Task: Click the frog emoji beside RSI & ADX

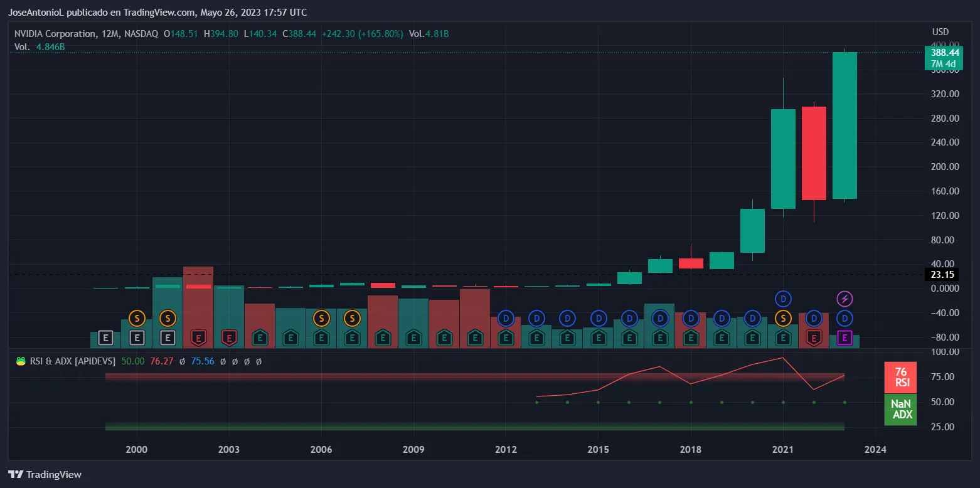Action: coord(19,361)
